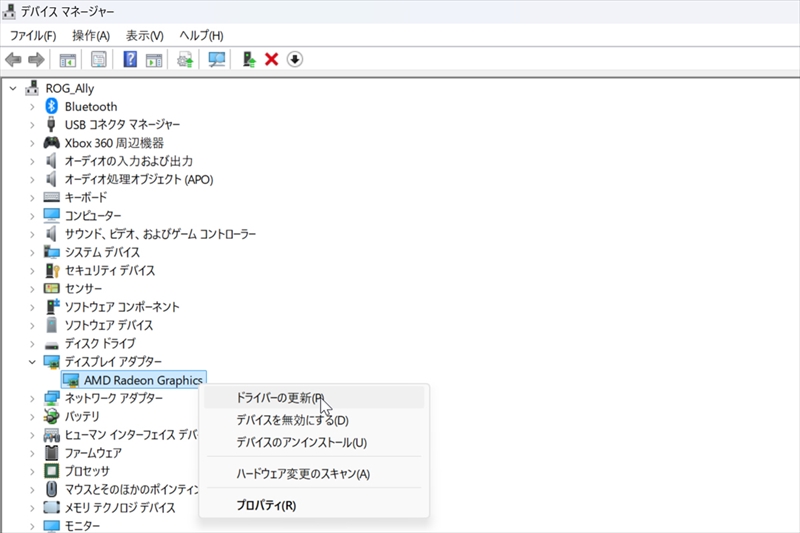Click the キーボード keyboard icon
Screen dimensions: 800x533
[52, 197]
